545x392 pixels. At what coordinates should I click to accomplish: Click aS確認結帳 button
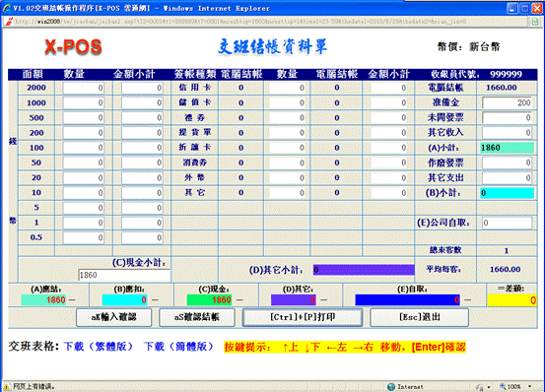point(197,317)
